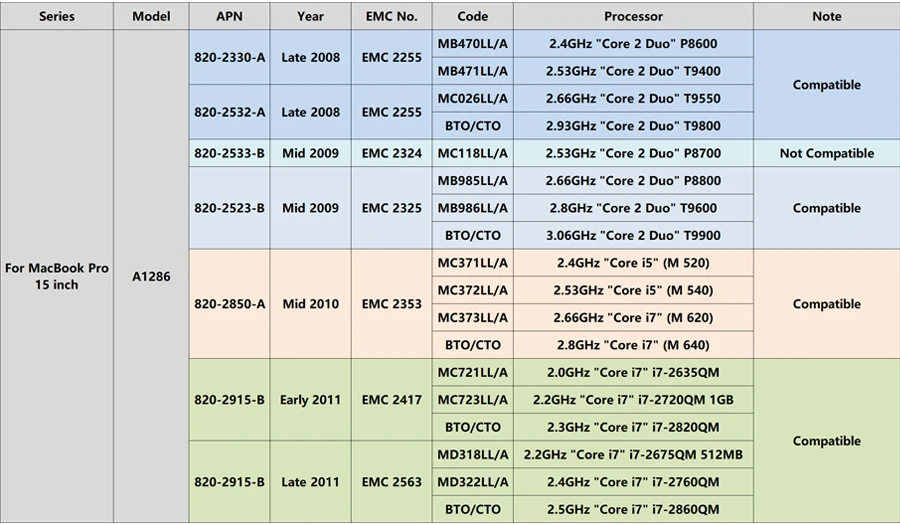Click code MC373LL/A
This screenshot has height=525, width=900.
[x=472, y=317]
